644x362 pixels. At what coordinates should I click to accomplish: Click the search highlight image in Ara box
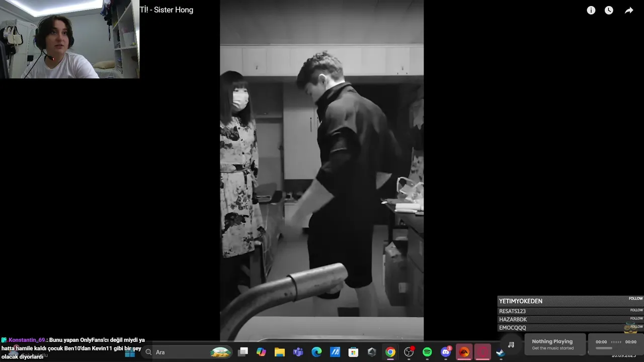(220, 352)
